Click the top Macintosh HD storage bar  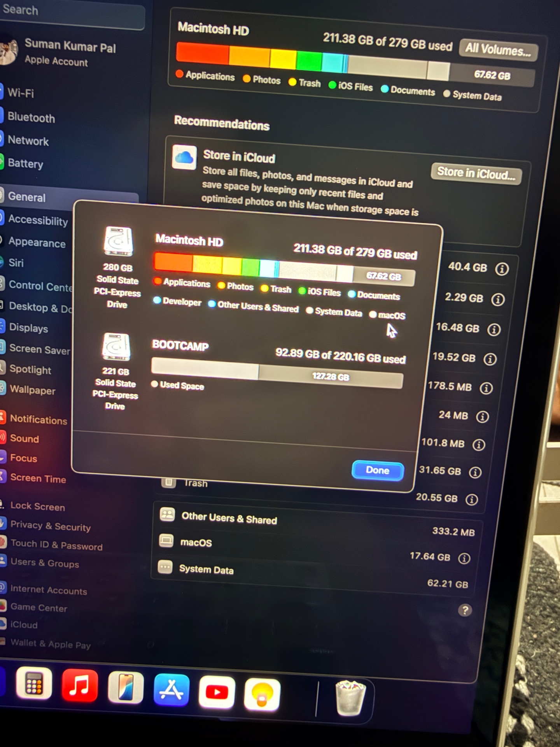(x=355, y=65)
